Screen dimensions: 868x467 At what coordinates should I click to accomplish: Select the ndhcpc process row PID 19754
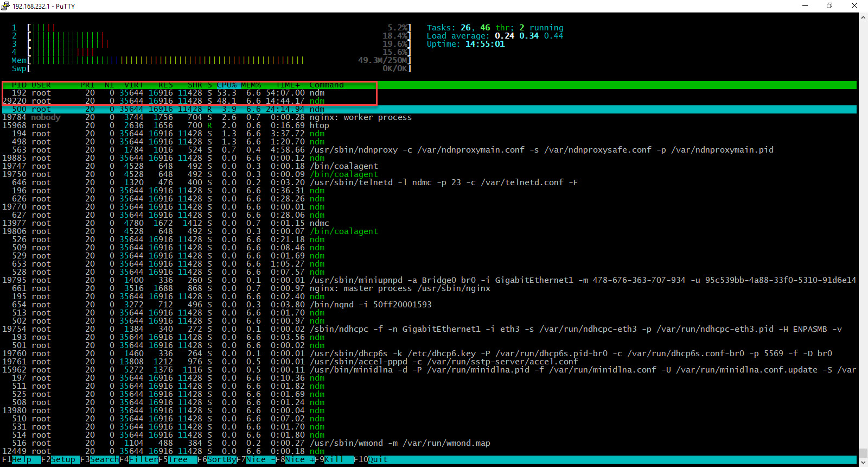point(429,329)
